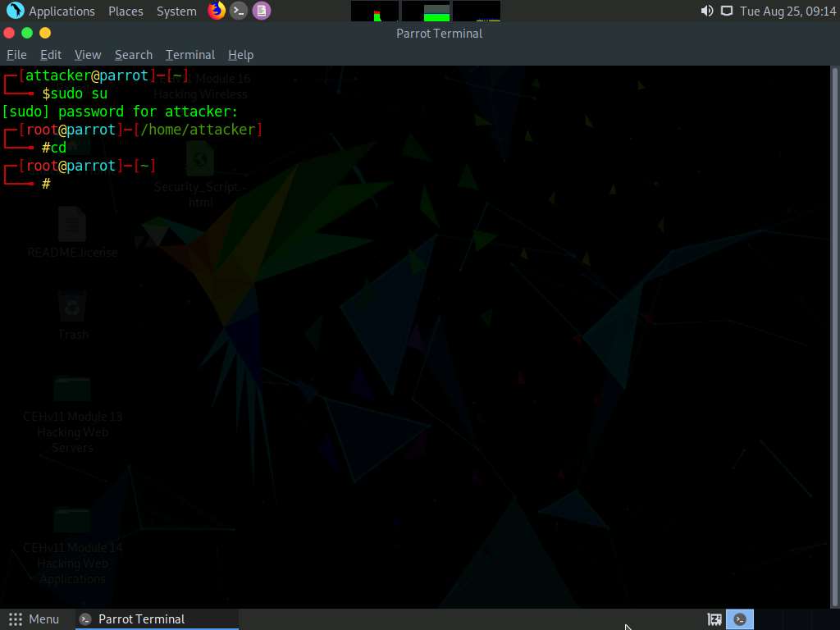Open the Menu grid icon
The image size is (840, 630).
point(16,619)
